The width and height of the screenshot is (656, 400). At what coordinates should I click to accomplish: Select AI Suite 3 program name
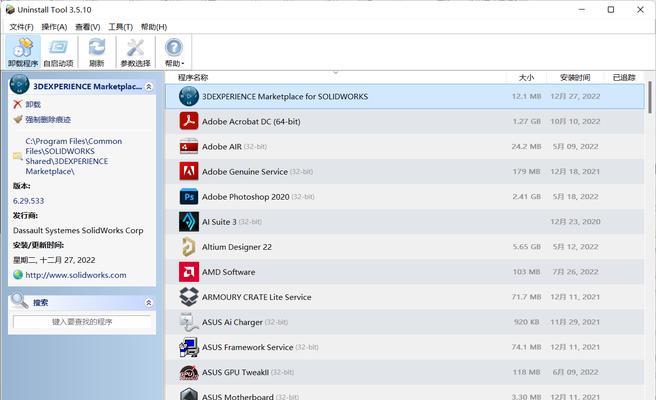[x=219, y=222]
